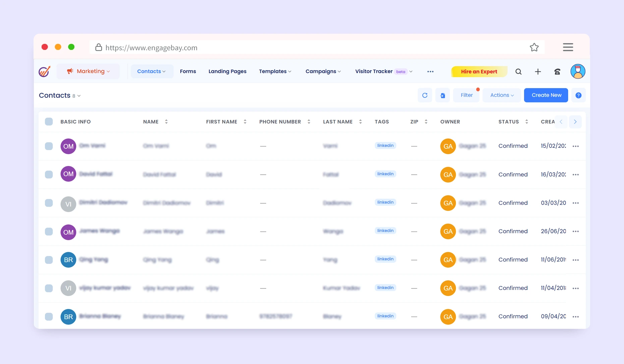
Task: Open the Landing Pages tab
Action: 227,71
